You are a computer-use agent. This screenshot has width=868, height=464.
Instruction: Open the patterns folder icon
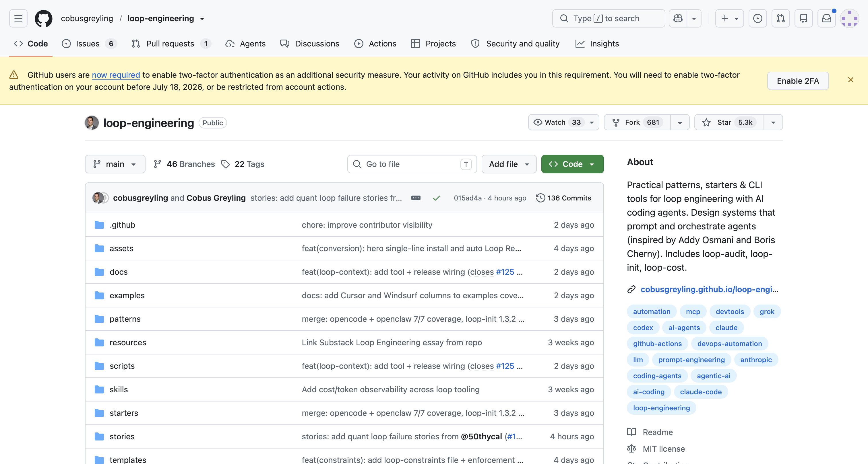[99, 319]
